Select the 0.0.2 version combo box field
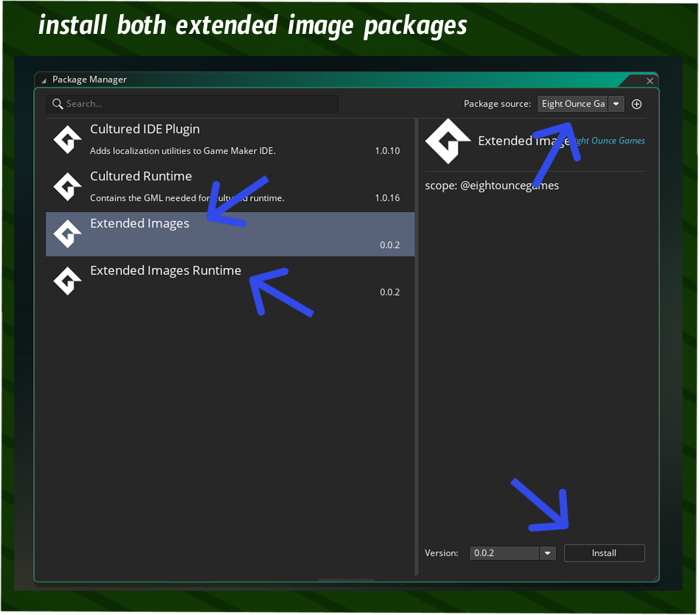 tap(504, 553)
